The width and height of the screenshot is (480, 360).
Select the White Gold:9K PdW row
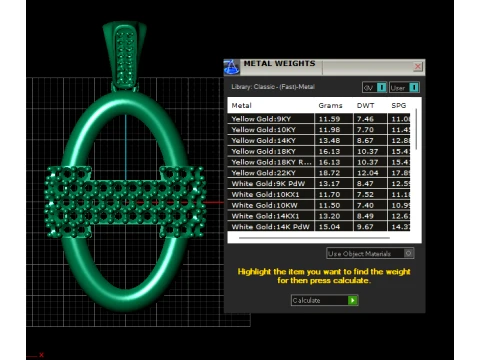[x=319, y=183]
